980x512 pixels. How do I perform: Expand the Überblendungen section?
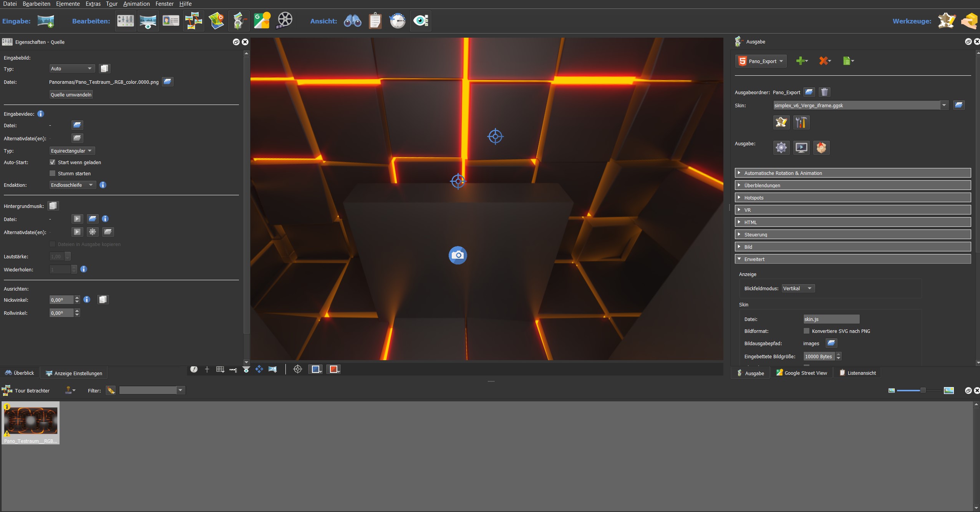pyautogui.click(x=853, y=185)
